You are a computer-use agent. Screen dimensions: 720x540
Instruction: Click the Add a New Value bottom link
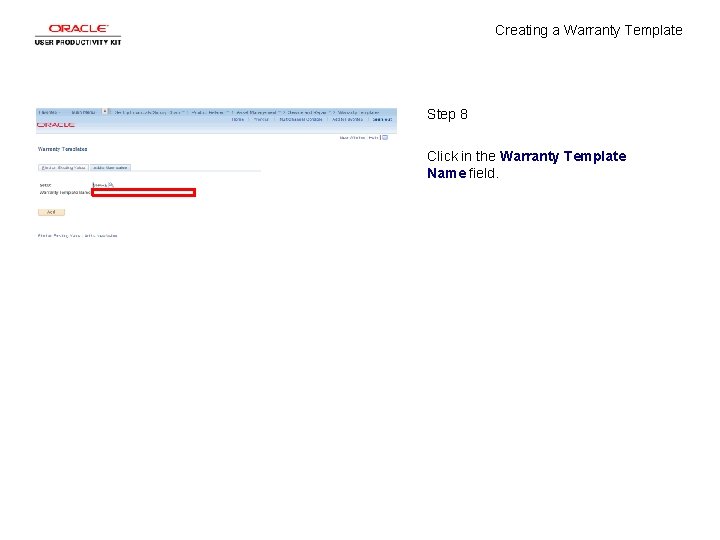(101, 236)
